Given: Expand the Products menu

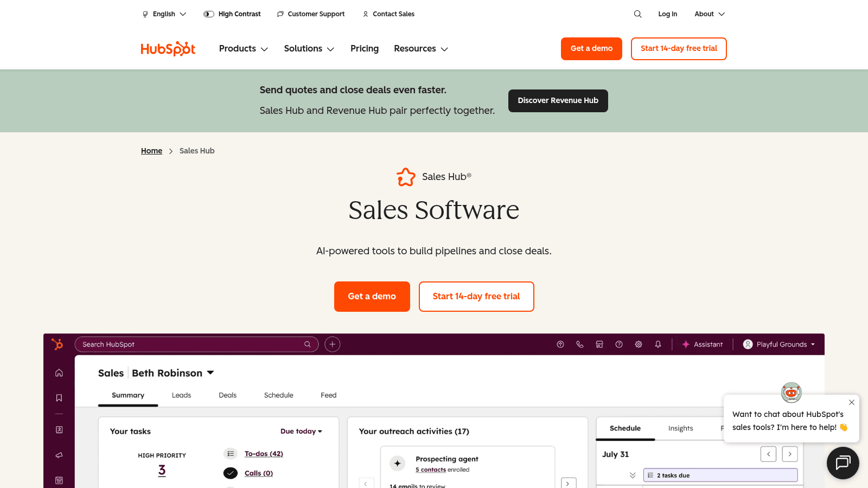Looking at the screenshot, I should 244,49.
